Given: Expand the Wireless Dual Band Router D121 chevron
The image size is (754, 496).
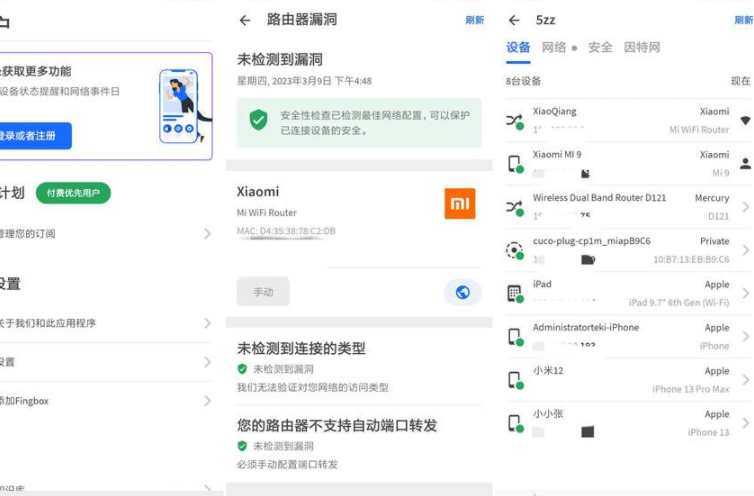Looking at the screenshot, I should [746, 207].
